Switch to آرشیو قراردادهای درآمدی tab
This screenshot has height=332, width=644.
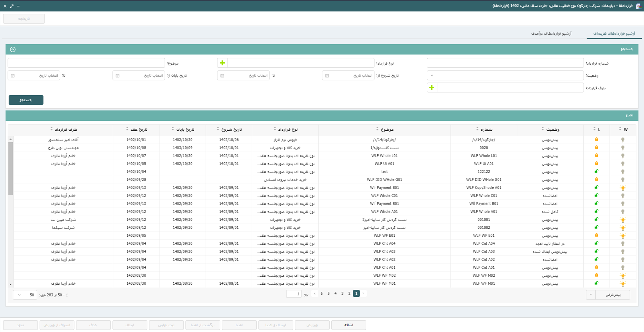pos(551,34)
